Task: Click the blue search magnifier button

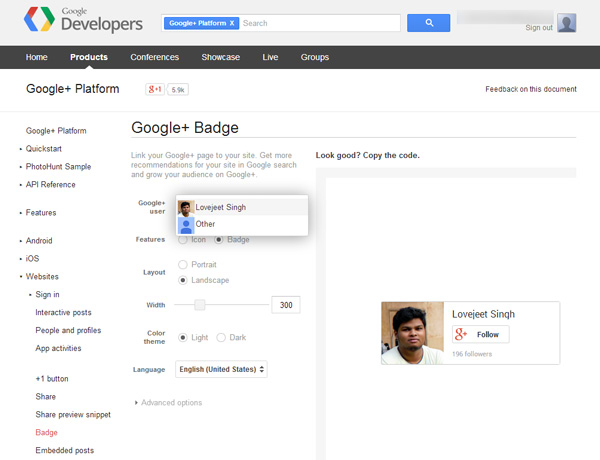Action: click(428, 23)
